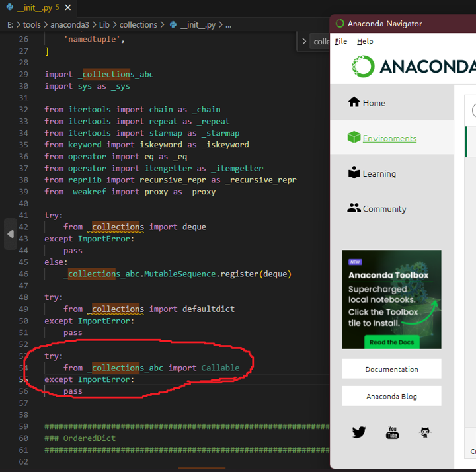This screenshot has height=472, width=476.
Task: Expand the find widget replace chevron
Action: [304, 41]
